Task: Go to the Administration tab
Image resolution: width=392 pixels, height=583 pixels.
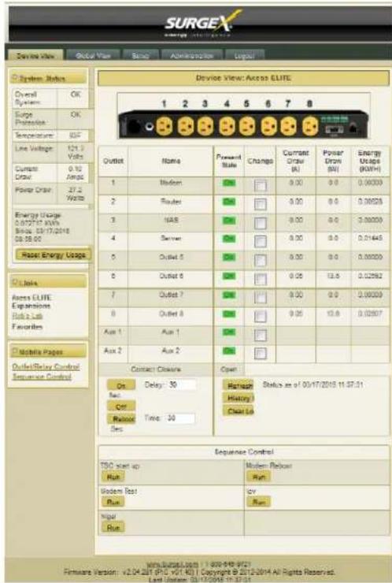Action: pos(192,56)
